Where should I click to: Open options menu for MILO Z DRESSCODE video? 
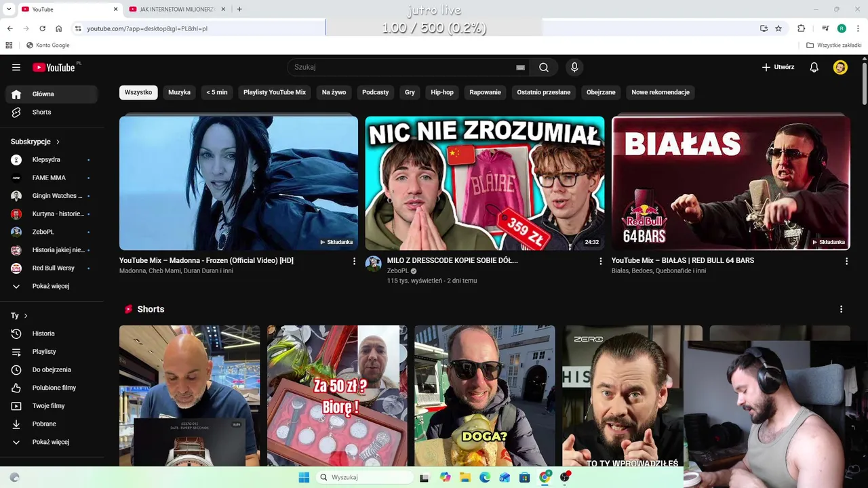coord(600,261)
